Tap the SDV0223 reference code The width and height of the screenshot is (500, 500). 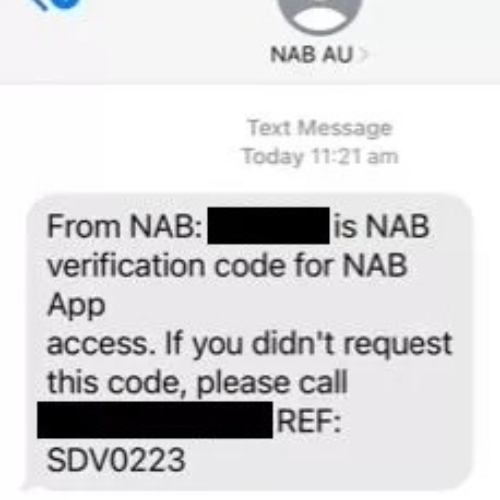[116, 460]
